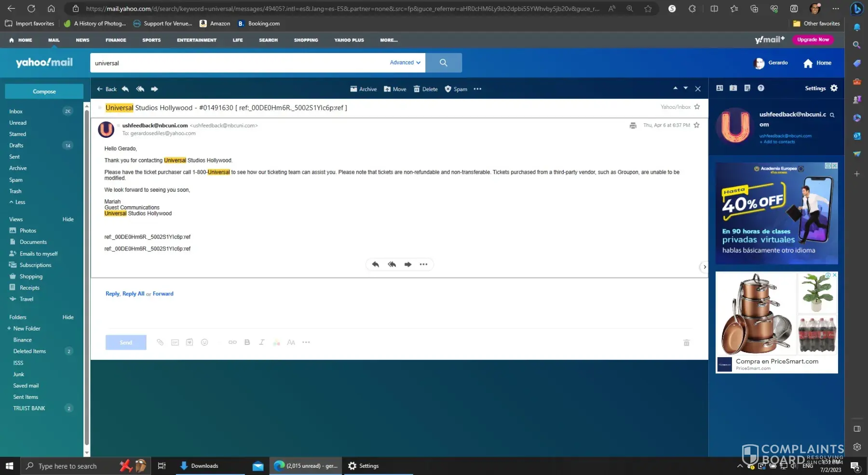Open the FINANCE tab
Viewport: 868px width, 475px height.
[116, 40]
